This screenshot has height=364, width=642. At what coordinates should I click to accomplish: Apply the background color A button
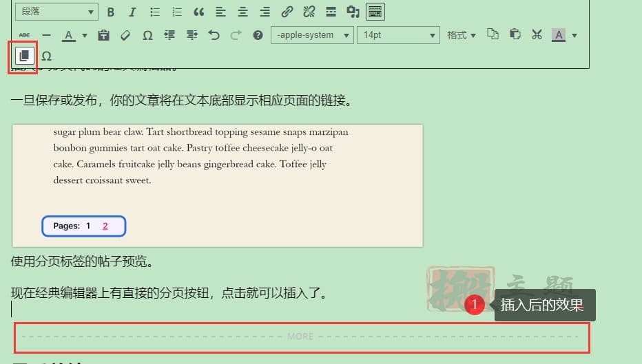click(x=559, y=35)
